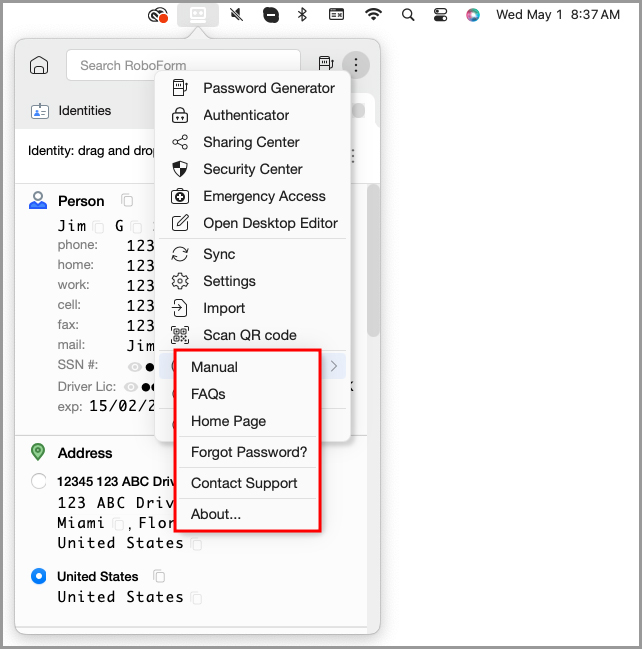The width and height of the screenshot is (642, 649).
Task: Click the blue Person section icon
Action: point(38,200)
